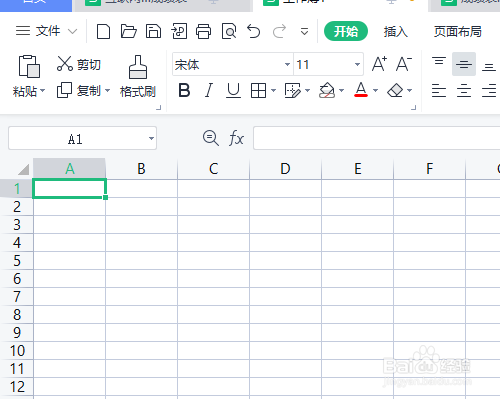This screenshot has width=500, height=399.
Task: Select column F header
Action: 429,169
